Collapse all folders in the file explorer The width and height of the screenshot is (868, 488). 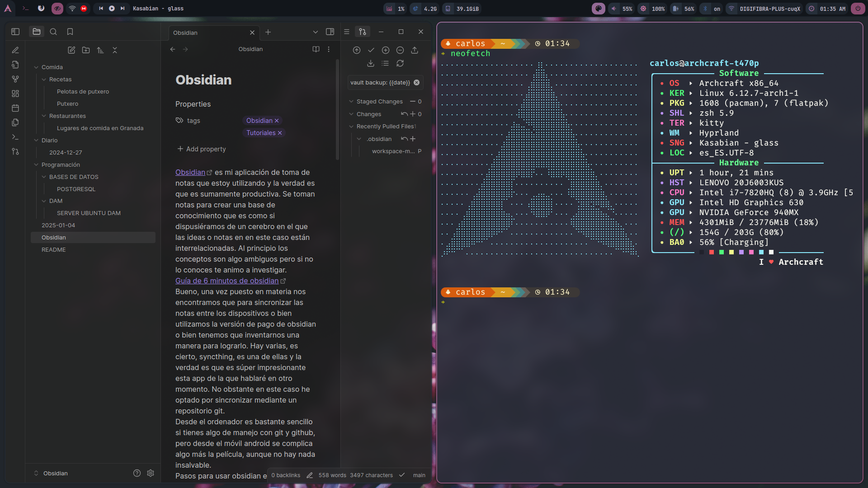[115, 50]
